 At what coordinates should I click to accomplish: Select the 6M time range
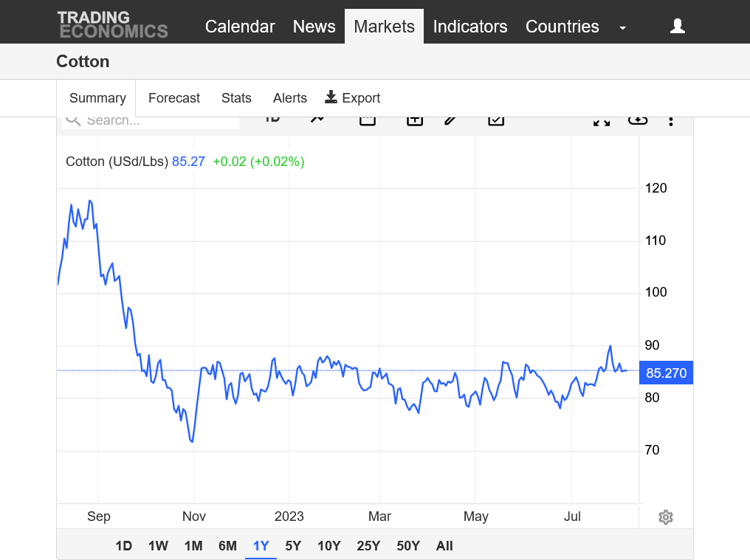click(227, 546)
